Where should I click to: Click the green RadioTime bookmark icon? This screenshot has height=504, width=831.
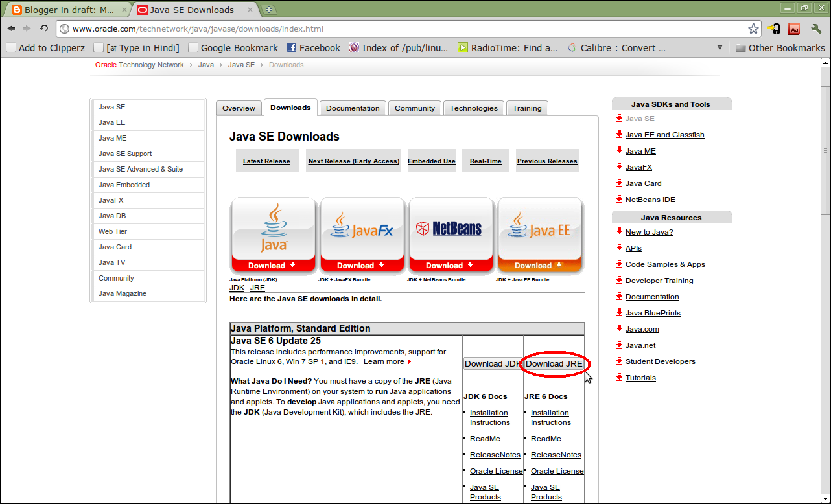[x=463, y=47]
